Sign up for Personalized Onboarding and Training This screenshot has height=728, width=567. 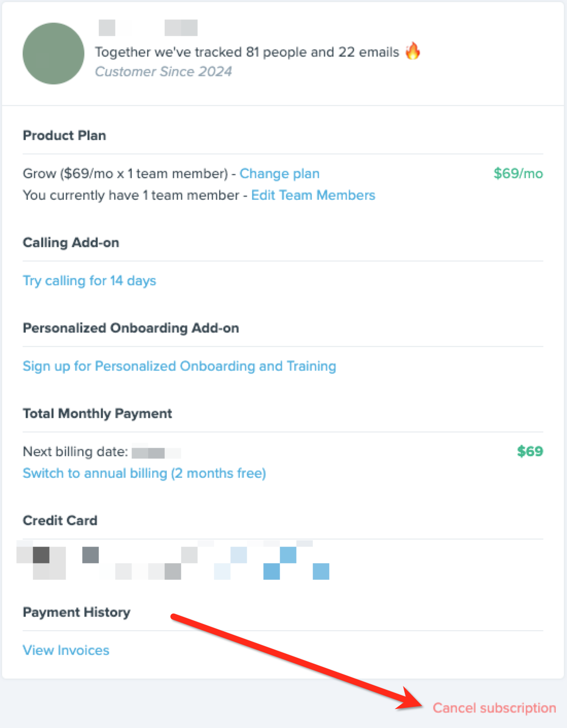179,366
